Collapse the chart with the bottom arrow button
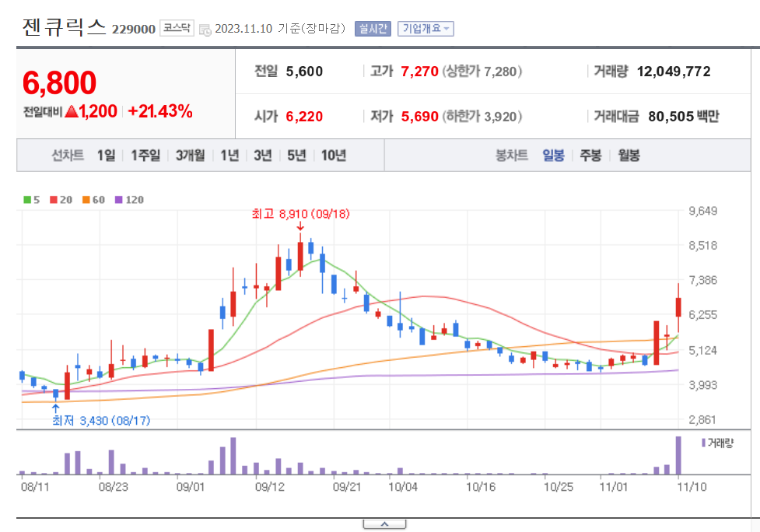Image resolution: width=760 pixels, height=532 pixels. pos(384,524)
